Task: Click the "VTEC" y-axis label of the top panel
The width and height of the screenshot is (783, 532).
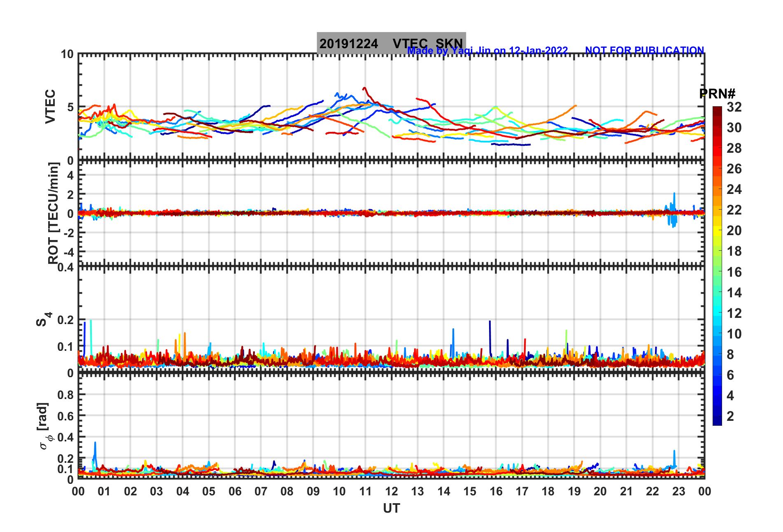Action: pos(50,107)
